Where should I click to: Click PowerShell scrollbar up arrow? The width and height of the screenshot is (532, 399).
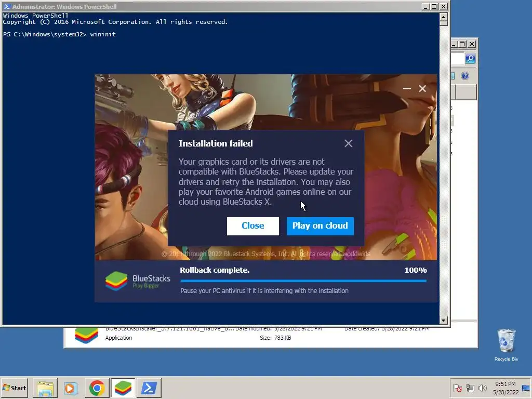tap(444, 17)
